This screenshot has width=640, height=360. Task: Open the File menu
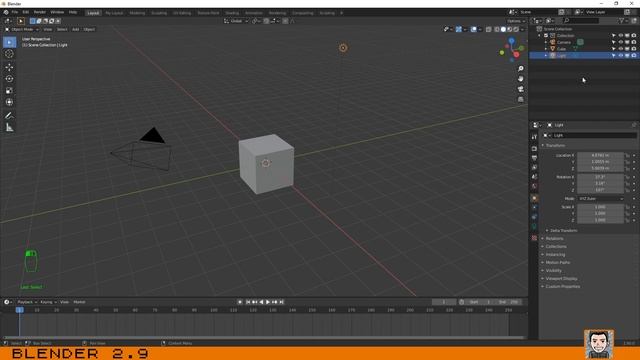pyautogui.click(x=15, y=12)
